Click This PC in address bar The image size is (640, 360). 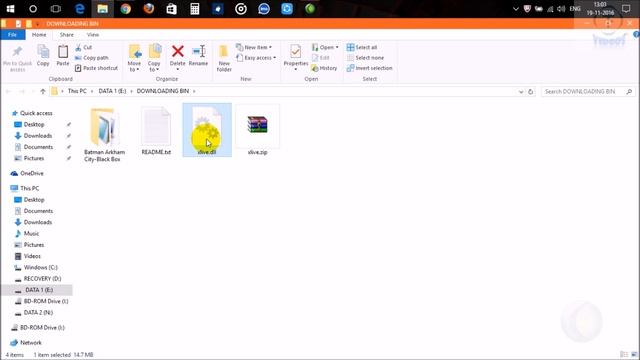click(77, 91)
